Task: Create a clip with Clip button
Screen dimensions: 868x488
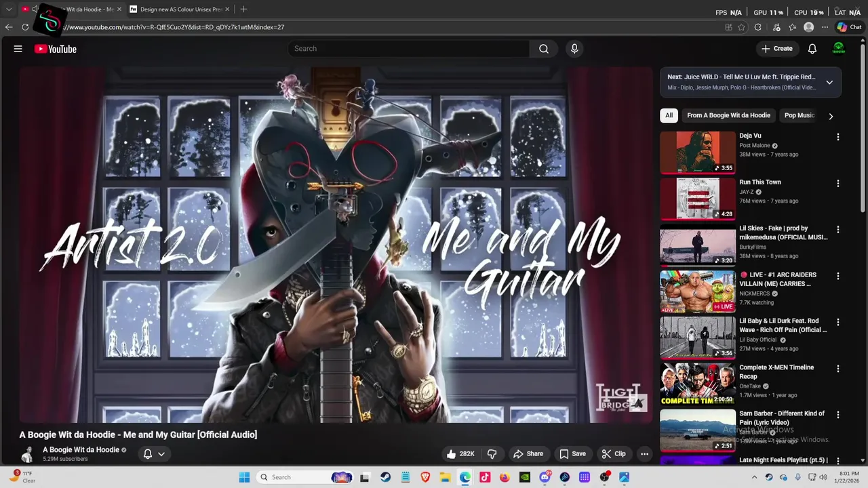Action: (614, 453)
